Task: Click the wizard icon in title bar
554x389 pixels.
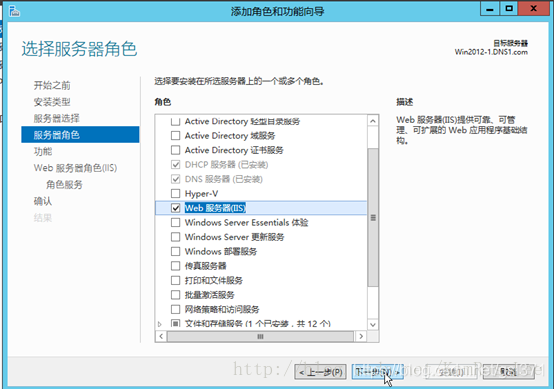Action: pyautogui.click(x=14, y=11)
